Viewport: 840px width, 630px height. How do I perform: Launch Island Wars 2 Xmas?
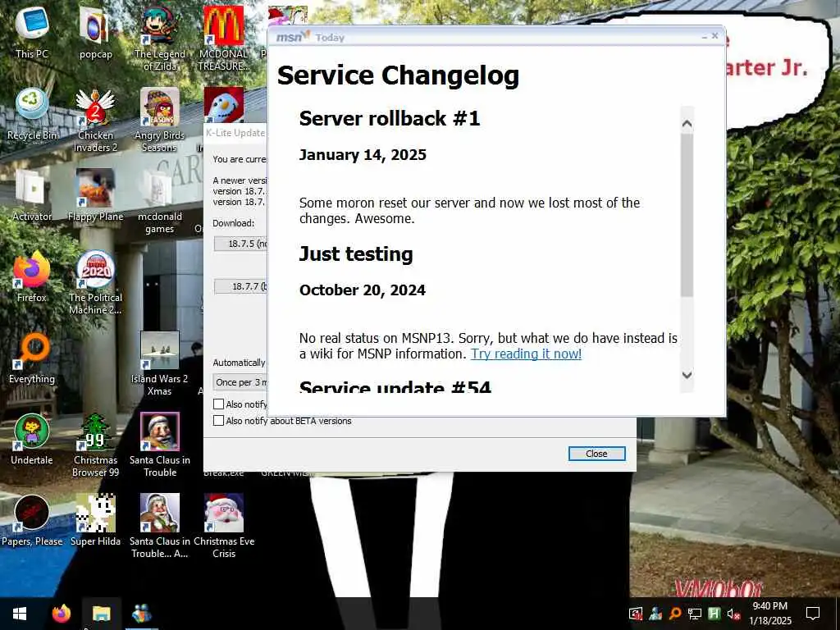click(160, 363)
